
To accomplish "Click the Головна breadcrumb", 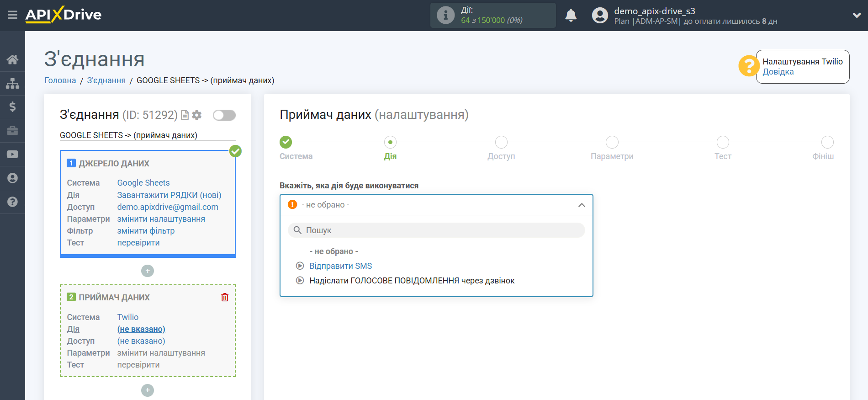I will coord(60,80).
